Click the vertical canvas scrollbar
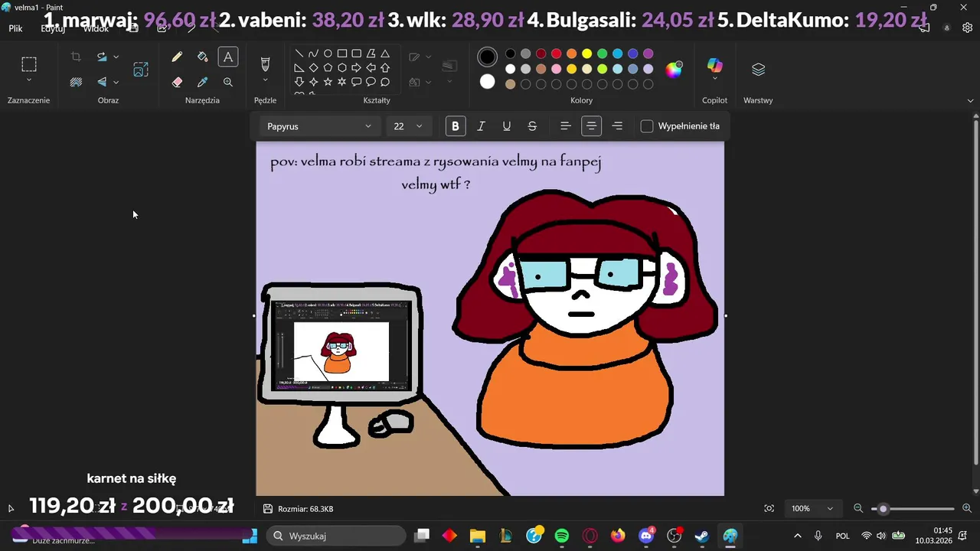 coord(975,291)
